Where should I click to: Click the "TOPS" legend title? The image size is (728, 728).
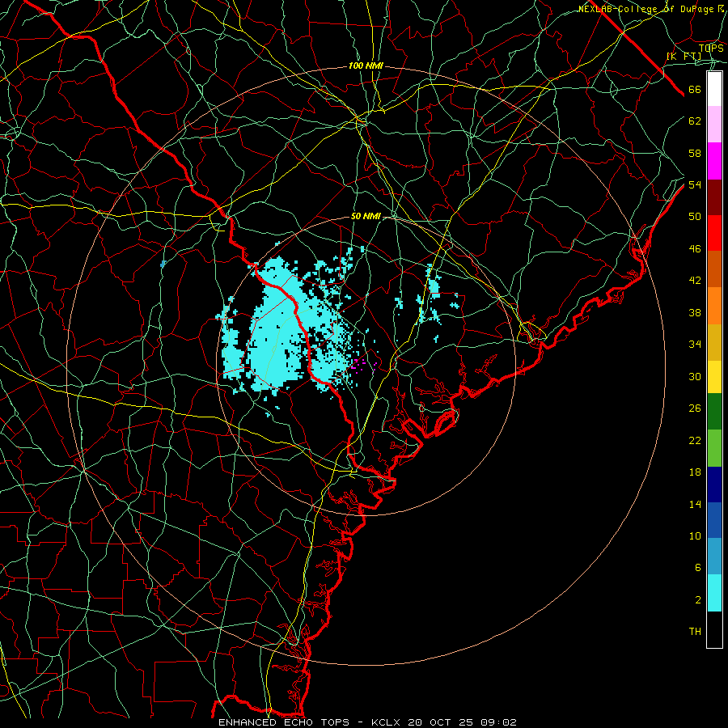click(x=711, y=48)
